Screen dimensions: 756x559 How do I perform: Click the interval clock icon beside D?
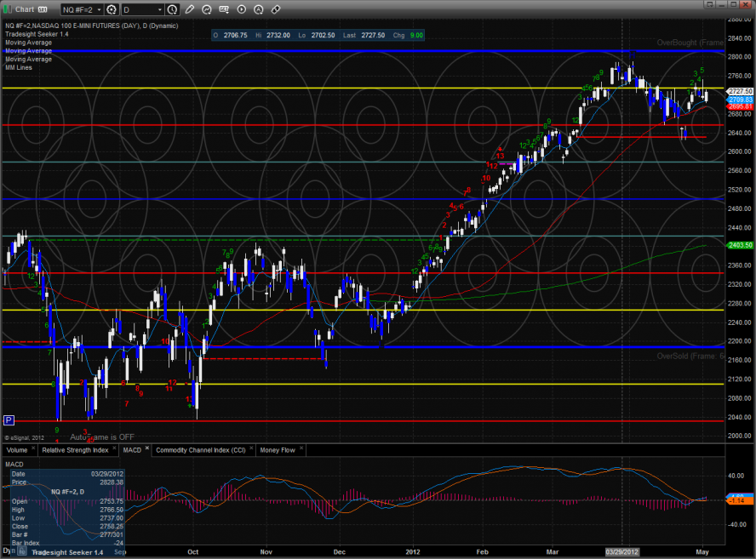pyautogui.click(x=172, y=9)
